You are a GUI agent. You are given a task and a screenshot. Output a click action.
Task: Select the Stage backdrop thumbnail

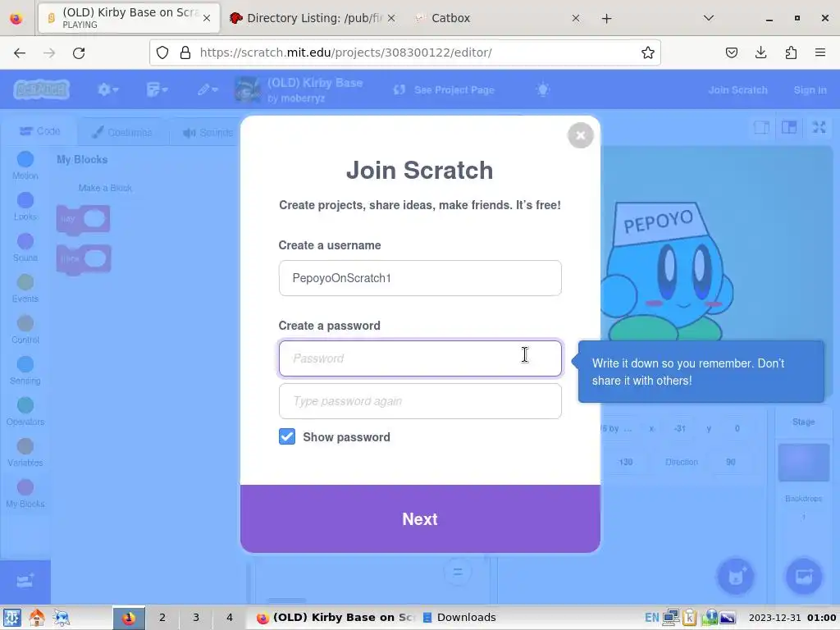804,463
